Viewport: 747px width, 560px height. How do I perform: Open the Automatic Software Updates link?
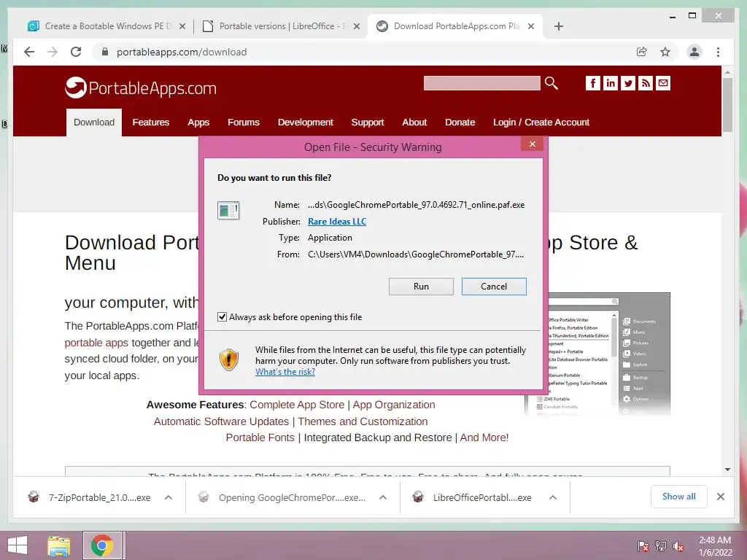(221, 421)
